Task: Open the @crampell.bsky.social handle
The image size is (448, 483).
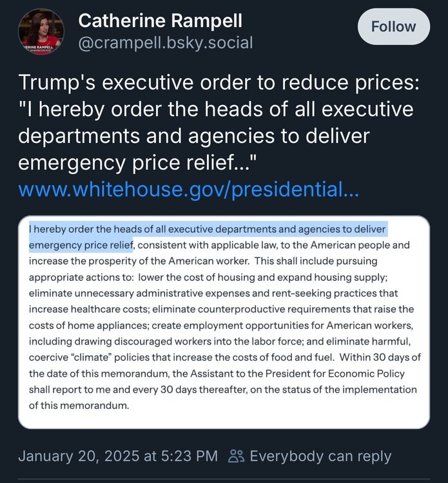Action: [x=166, y=43]
